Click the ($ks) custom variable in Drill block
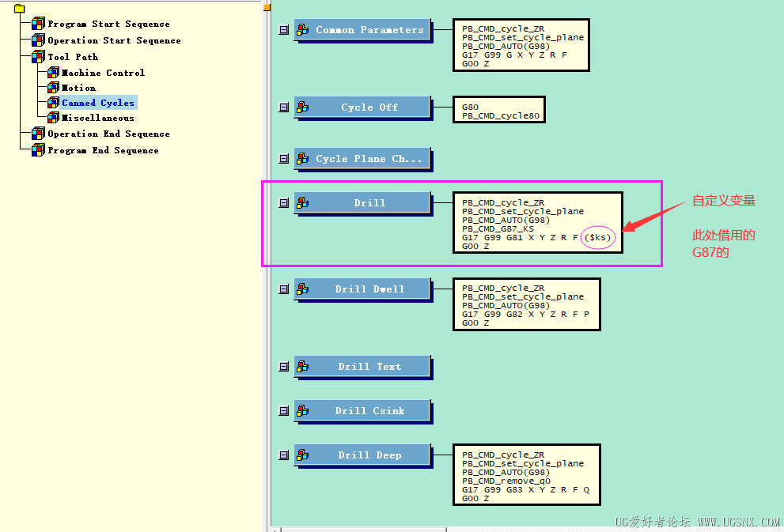The width and height of the screenshot is (784, 532). point(597,237)
